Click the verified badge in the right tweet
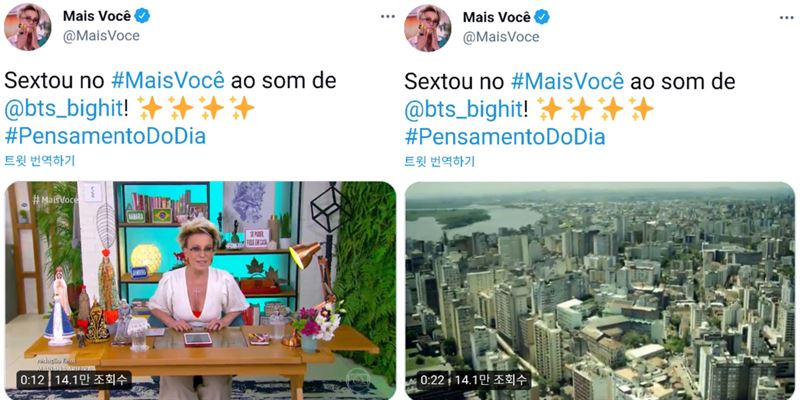Screen dimensions: 800x400 point(542,17)
